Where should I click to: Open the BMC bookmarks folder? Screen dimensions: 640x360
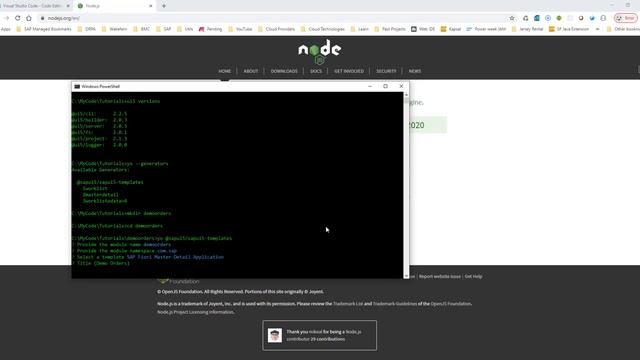coord(141,29)
